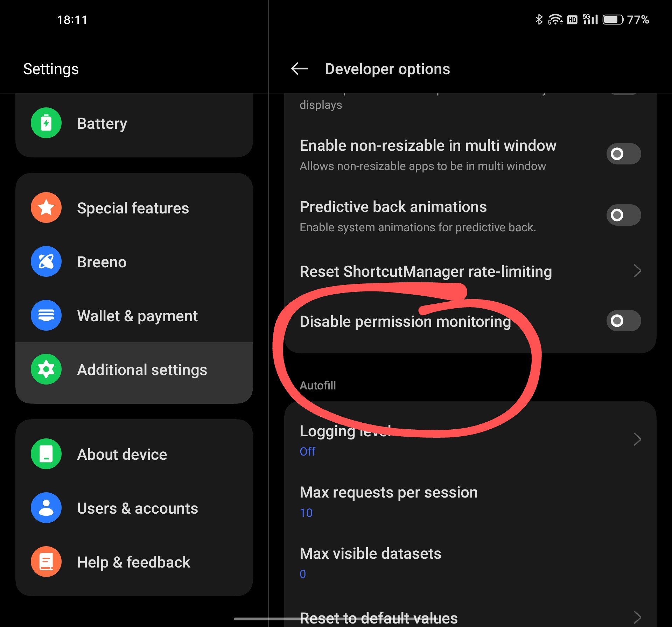Go back using the arrow icon
Image resolution: width=672 pixels, height=627 pixels.
pos(300,69)
